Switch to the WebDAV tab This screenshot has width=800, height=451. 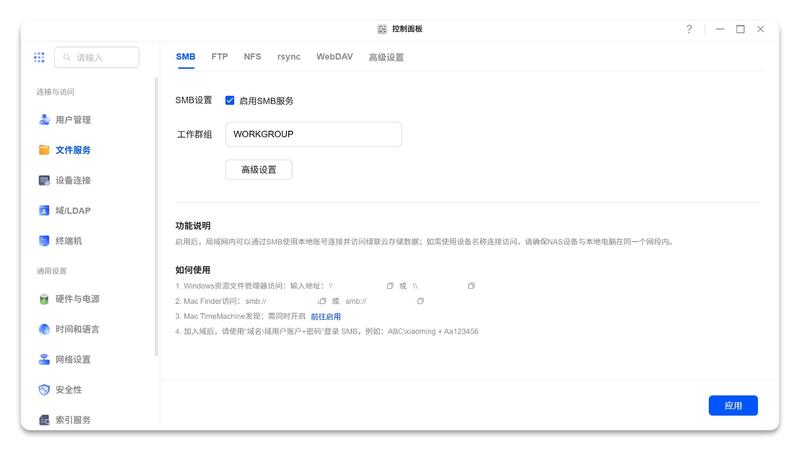coord(335,57)
